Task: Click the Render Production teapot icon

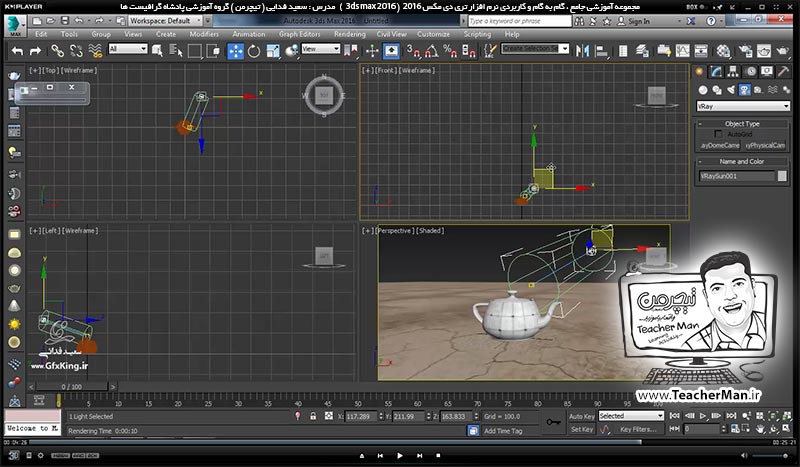Action: pos(782,51)
